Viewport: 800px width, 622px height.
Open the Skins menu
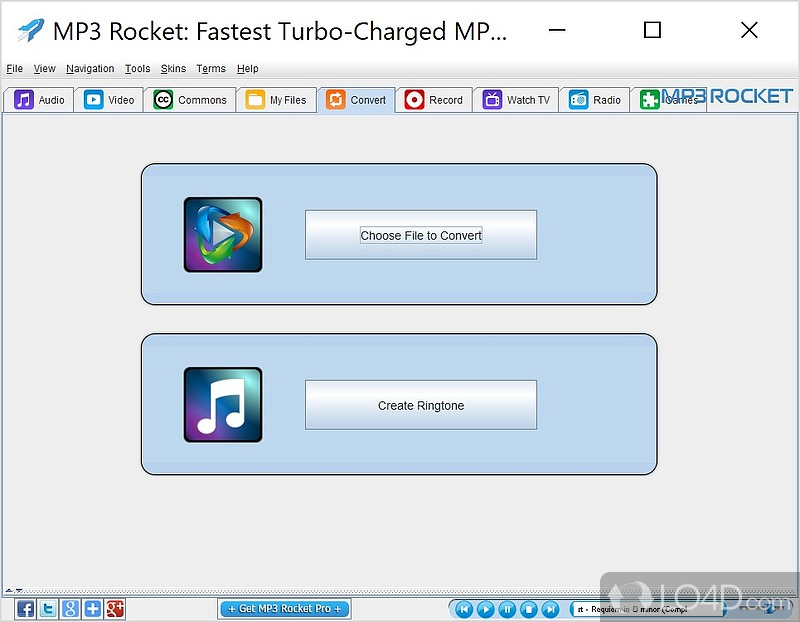tap(173, 68)
